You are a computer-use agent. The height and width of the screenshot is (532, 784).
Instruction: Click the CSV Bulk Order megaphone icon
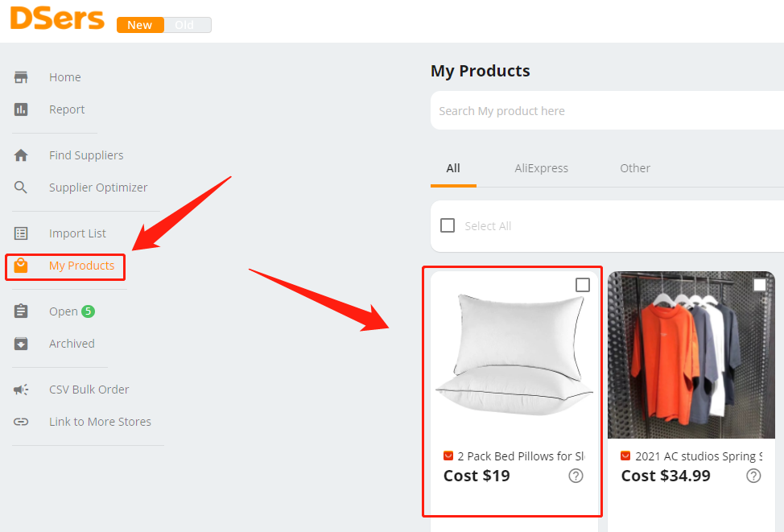coord(21,390)
